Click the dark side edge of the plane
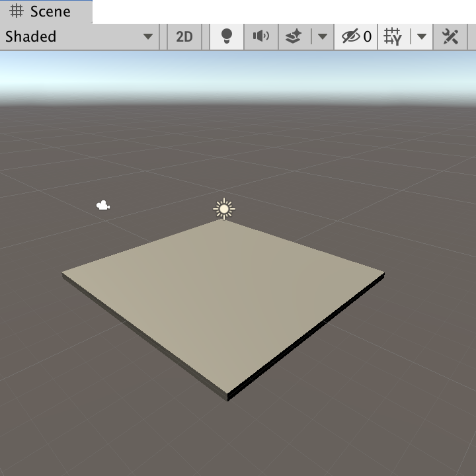 pyautogui.click(x=304, y=342)
